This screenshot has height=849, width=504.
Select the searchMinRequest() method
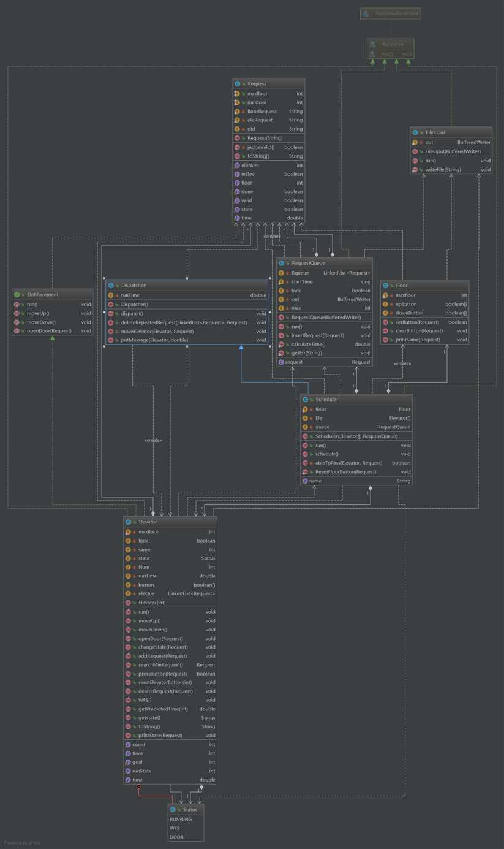(170, 665)
